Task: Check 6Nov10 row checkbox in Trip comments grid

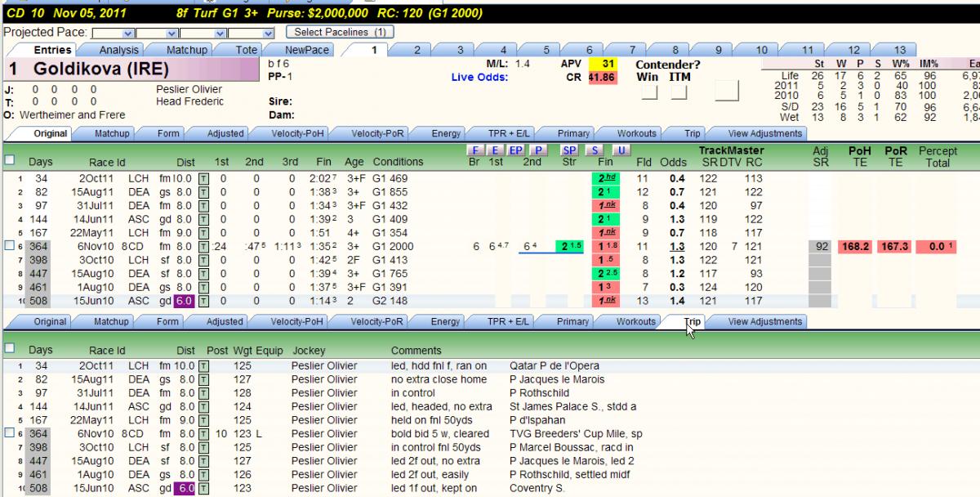Action: tap(9, 434)
